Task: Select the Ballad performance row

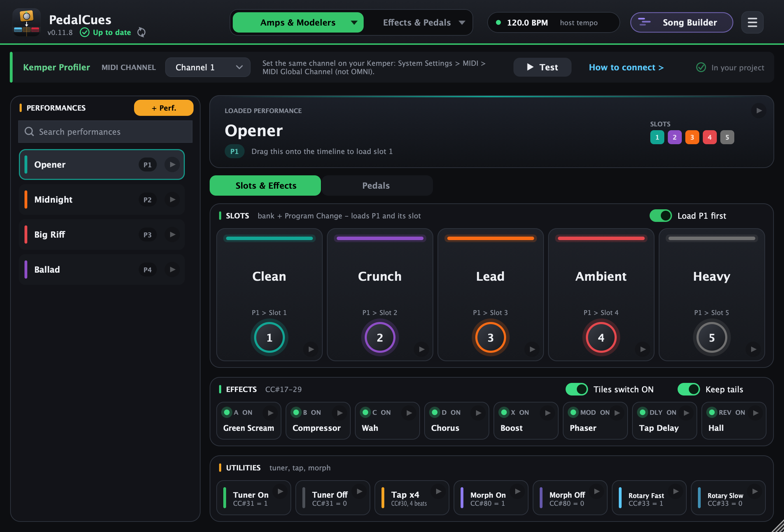Action: (x=102, y=269)
